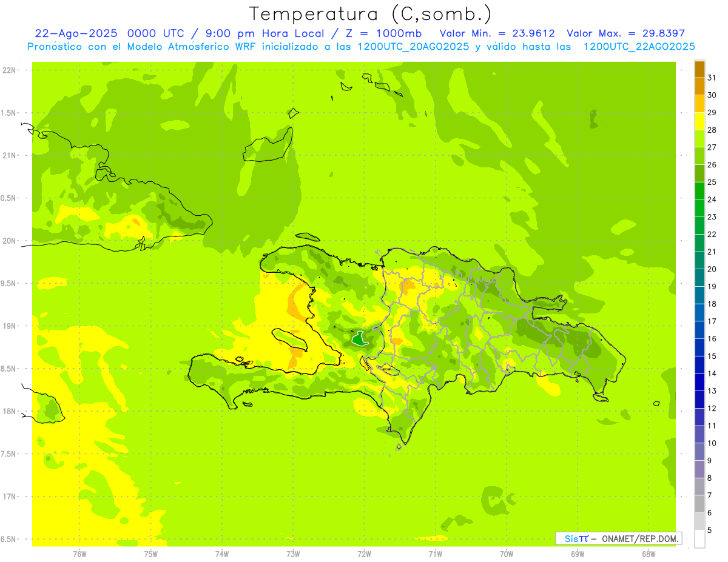Click the '18N' latitude label
The height and width of the screenshot is (562, 728).
[10, 411]
